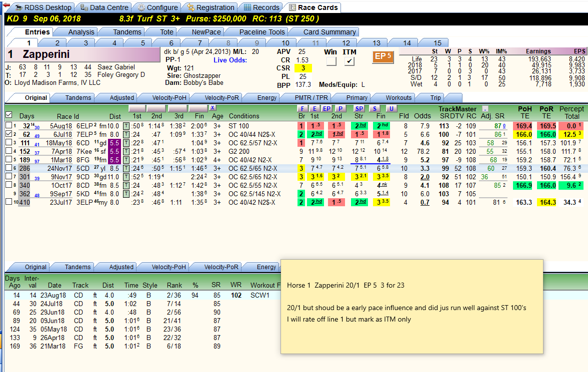Viewport: 588px width, 372px height.
Task: Click the SP toggle button
Action: (359, 109)
